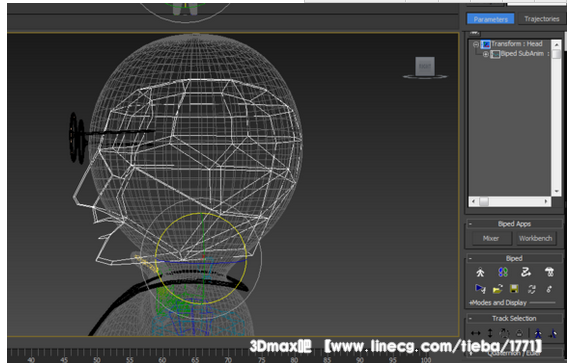Screen dimensions: 571x363
Task: Select the Body Vertical track arrow
Action: [x=490, y=333]
